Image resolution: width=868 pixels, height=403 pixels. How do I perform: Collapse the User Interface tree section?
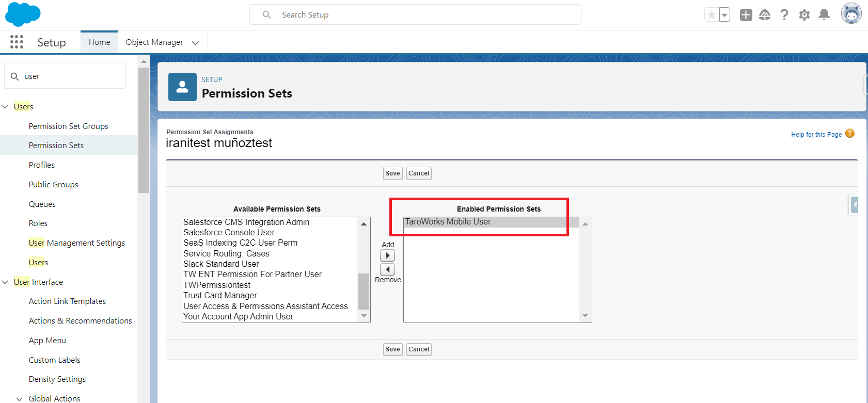tap(5, 282)
